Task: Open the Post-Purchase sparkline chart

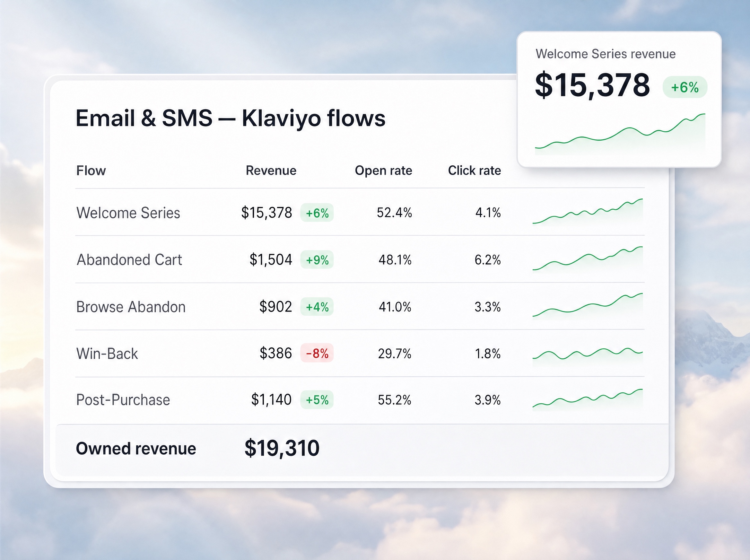Action: pos(588,399)
